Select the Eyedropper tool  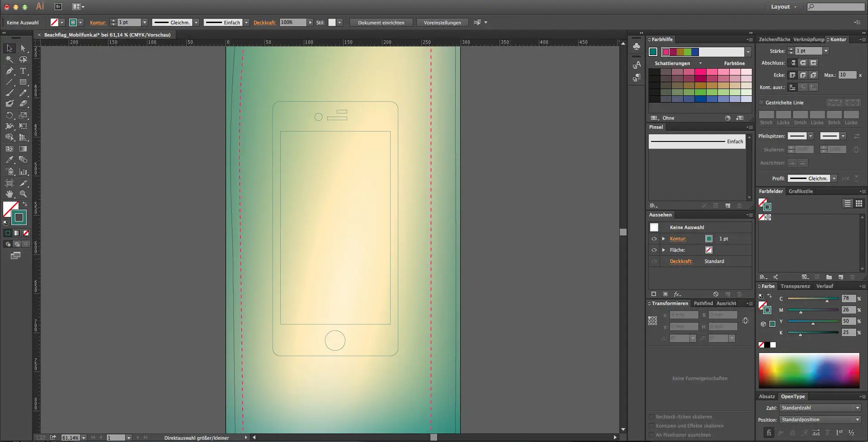pos(9,160)
